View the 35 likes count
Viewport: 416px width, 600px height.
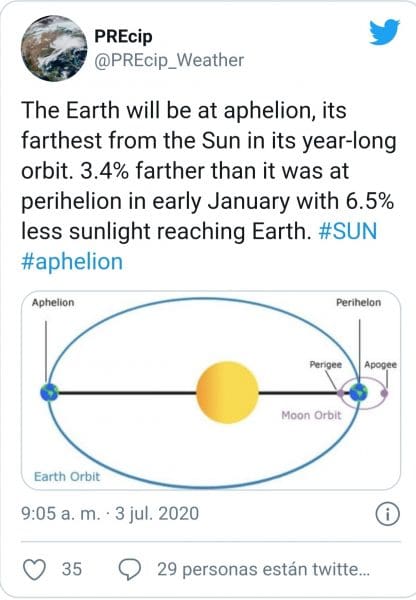(x=72, y=569)
